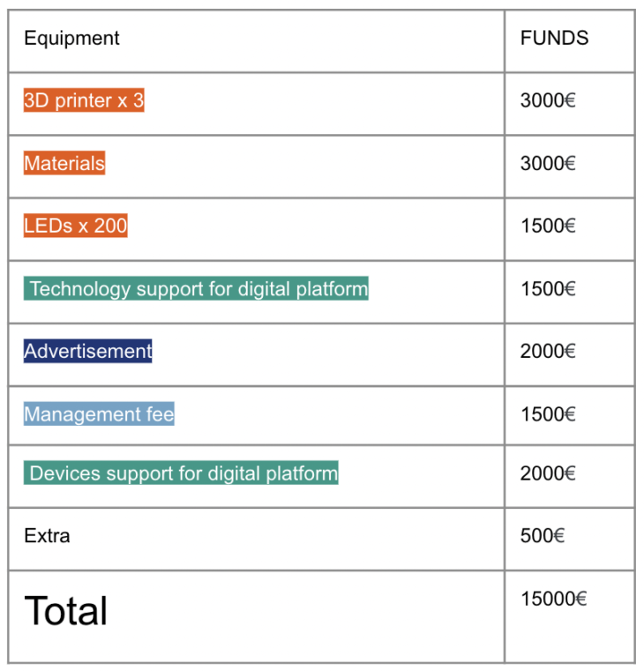Click the FUNDS column header
Screen dimensions: 644x671
point(554,39)
